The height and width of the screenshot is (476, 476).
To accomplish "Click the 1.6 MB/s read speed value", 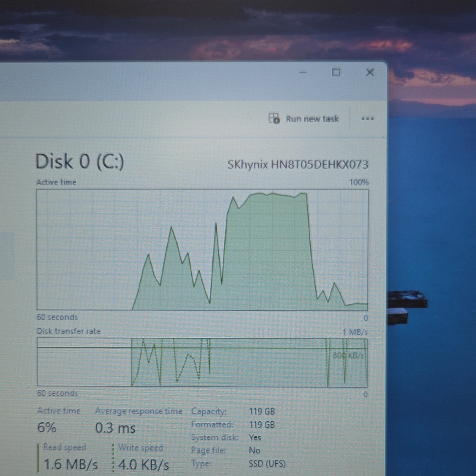I will tap(71, 464).
